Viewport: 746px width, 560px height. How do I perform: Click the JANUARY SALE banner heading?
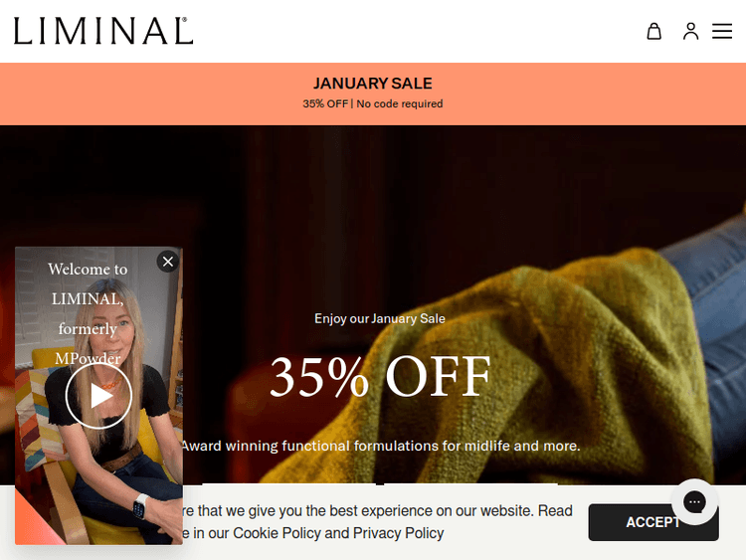373,84
